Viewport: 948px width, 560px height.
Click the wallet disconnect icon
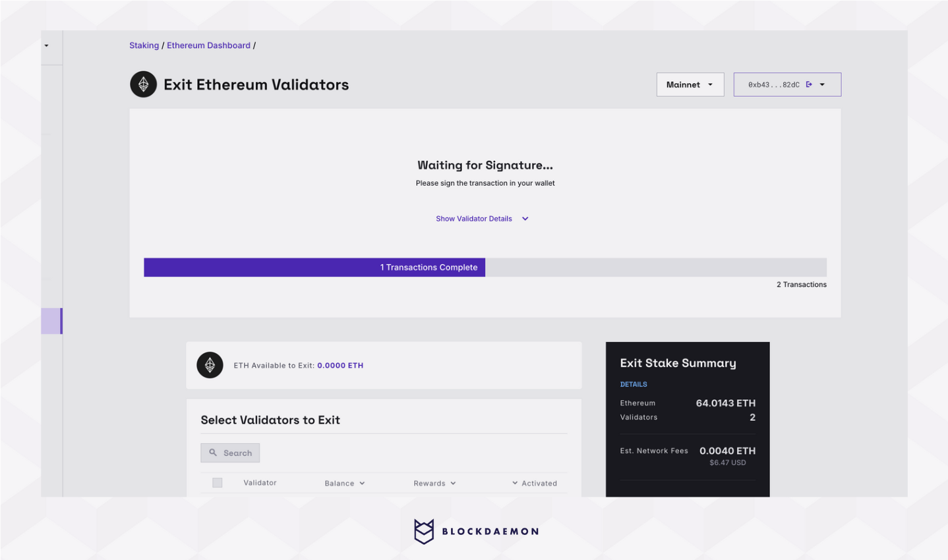click(x=809, y=84)
